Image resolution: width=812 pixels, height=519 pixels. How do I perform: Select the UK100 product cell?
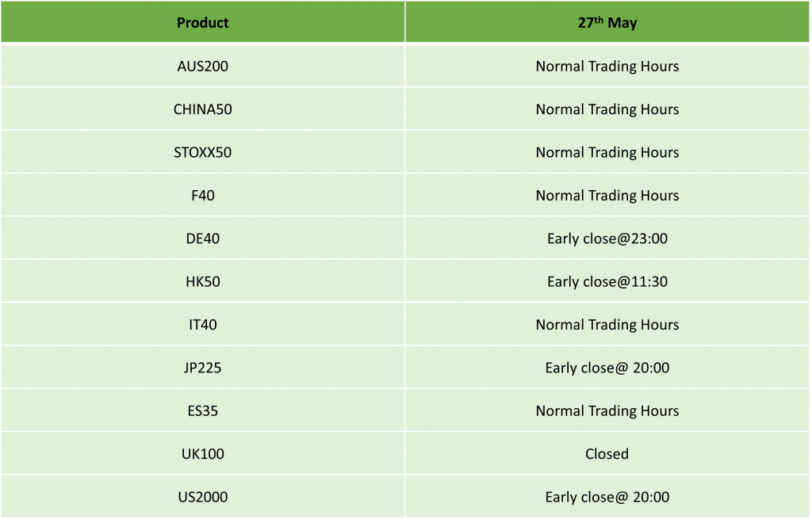[202, 453]
